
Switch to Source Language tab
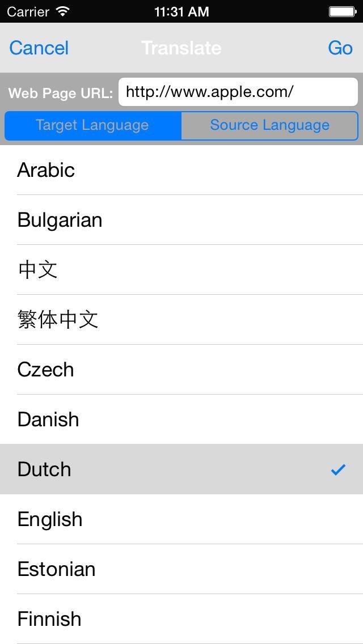pos(269,125)
